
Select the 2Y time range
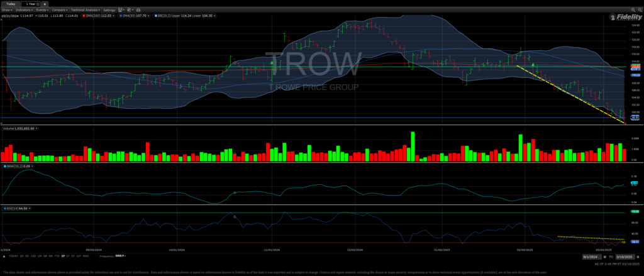tap(68, 256)
